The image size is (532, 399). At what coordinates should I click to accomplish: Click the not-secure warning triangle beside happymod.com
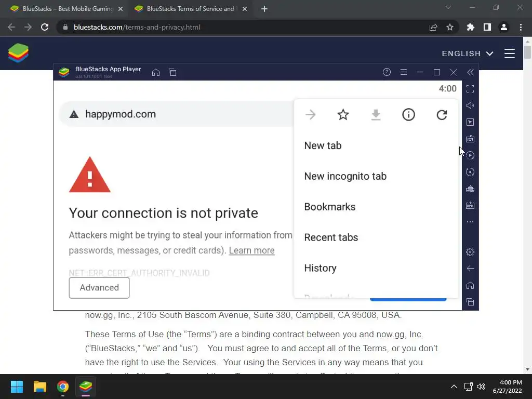point(74,114)
